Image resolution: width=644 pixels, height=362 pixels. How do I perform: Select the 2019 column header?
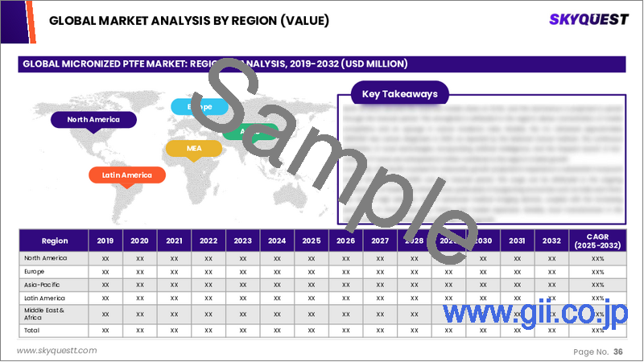[x=106, y=241]
